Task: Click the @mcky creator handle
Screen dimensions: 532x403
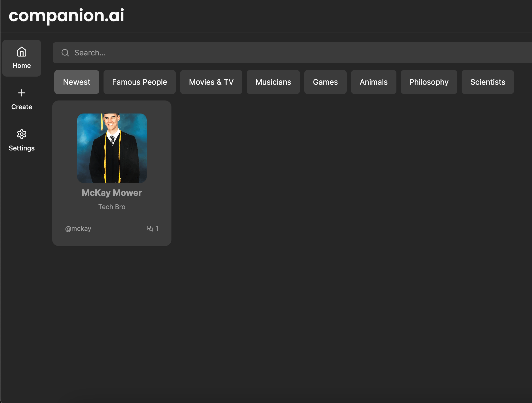Action: pyautogui.click(x=78, y=229)
